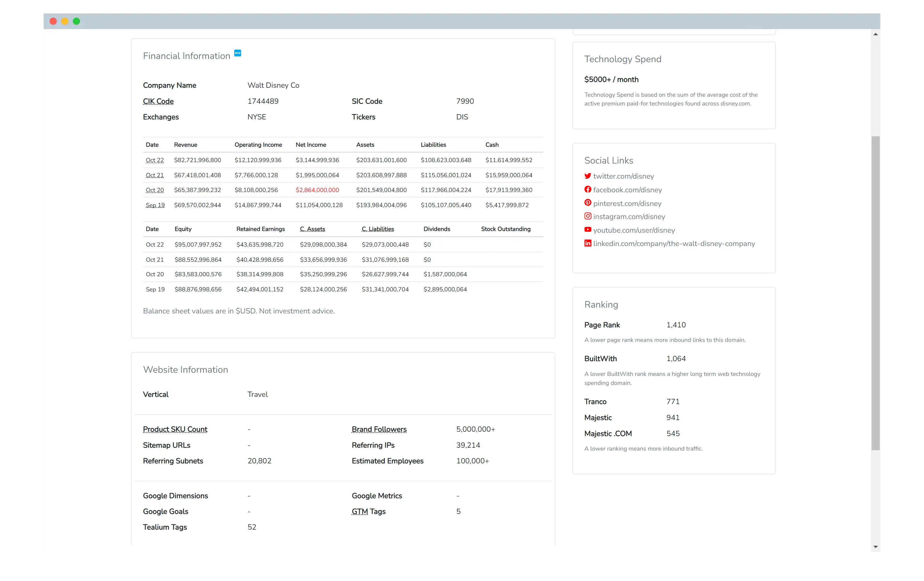Click the vertical scrollbar thumb
Image resolution: width=924 pixels, height=581 pixels.
click(875, 293)
